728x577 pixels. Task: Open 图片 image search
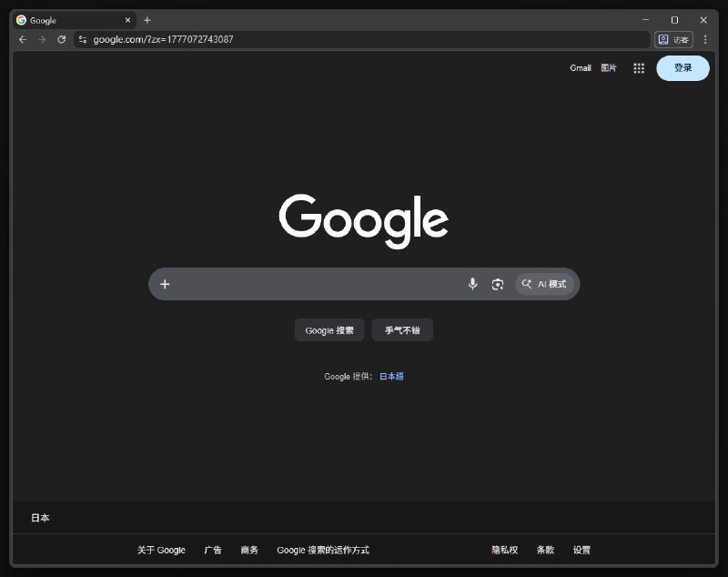coord(608,68)
